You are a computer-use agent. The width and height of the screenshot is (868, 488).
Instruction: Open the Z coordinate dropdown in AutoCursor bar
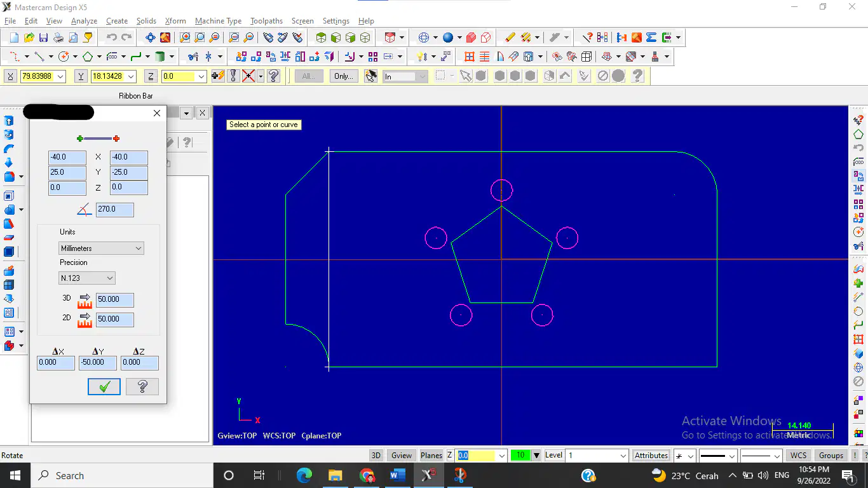[x=201, y=76]
